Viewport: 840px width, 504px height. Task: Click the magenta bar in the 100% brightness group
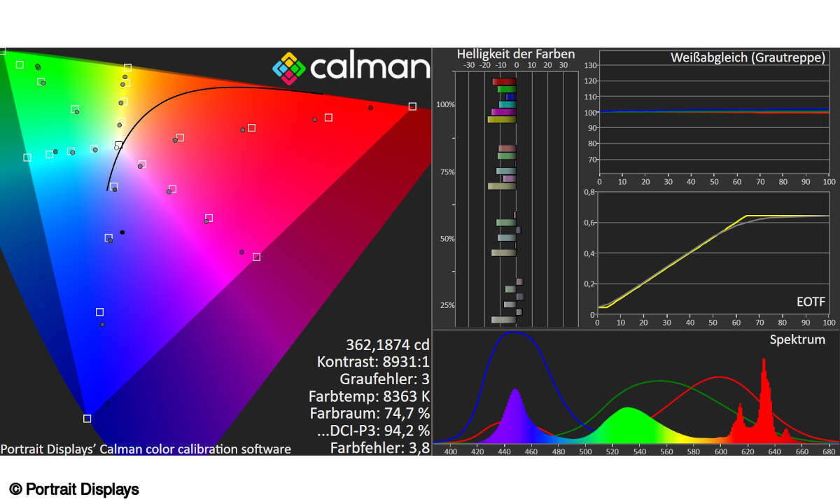pos(503,112)
